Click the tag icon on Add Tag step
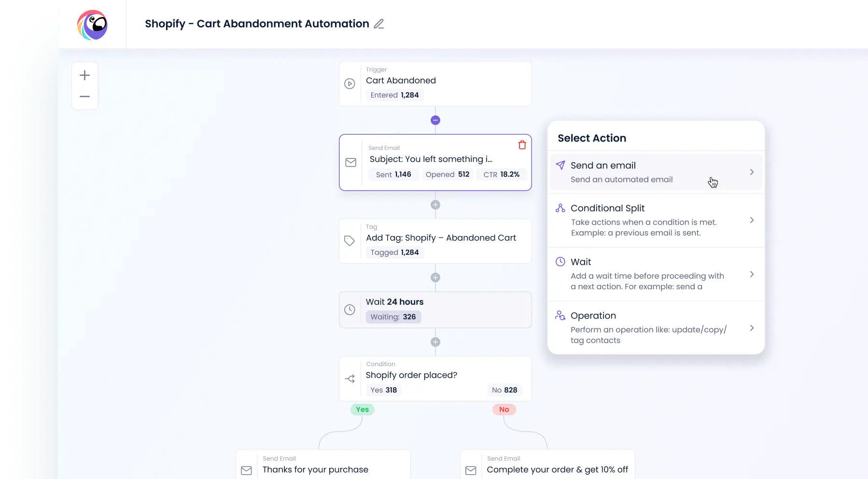Viewport: 868px width, 479px height. click(350, 240)
